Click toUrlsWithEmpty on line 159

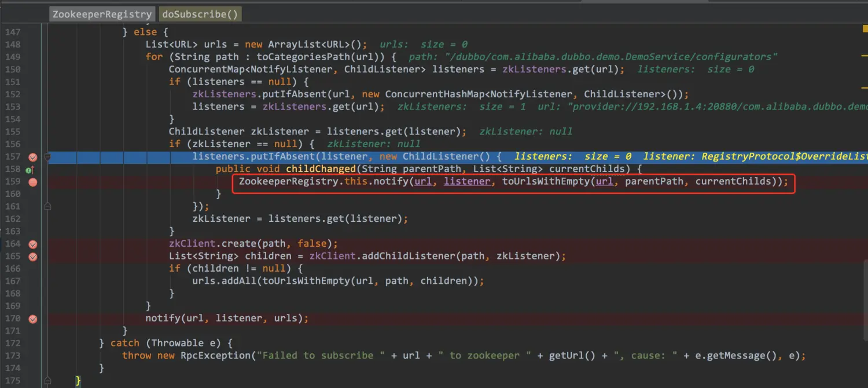[x=546, y=181]
